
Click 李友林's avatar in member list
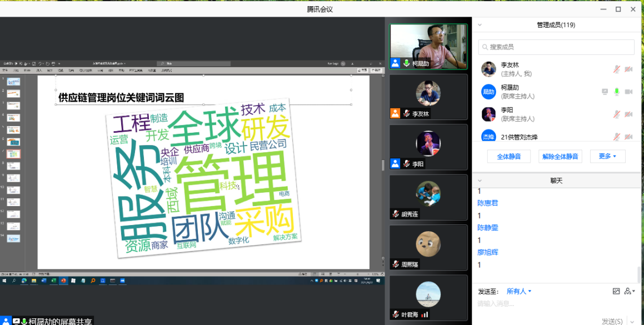(x=488, y=69)
